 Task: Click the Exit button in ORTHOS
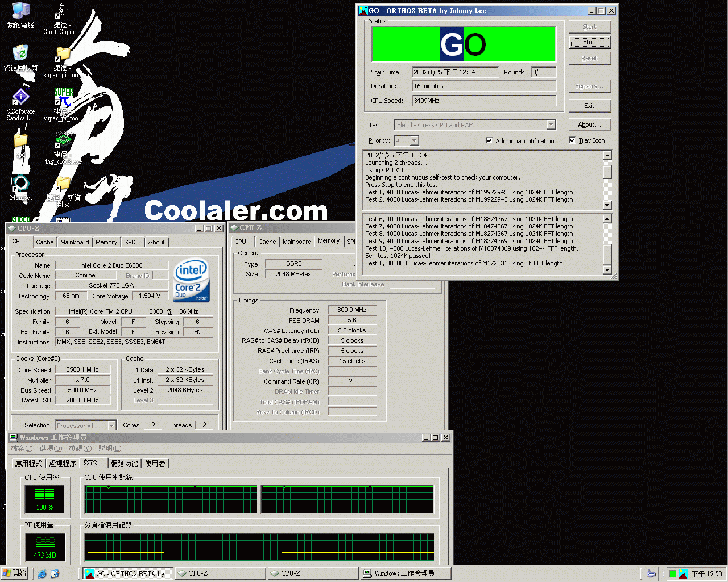[x=589, y=106]
